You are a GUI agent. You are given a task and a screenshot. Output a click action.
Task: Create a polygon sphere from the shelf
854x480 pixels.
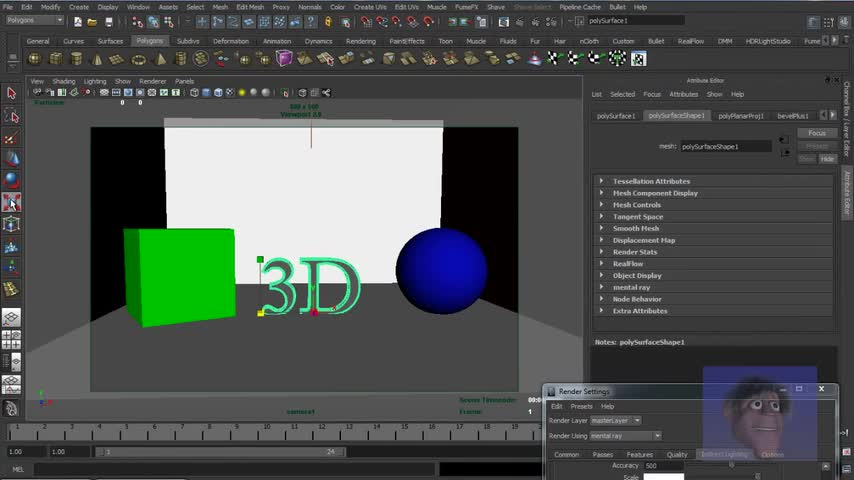click(34, 59)
